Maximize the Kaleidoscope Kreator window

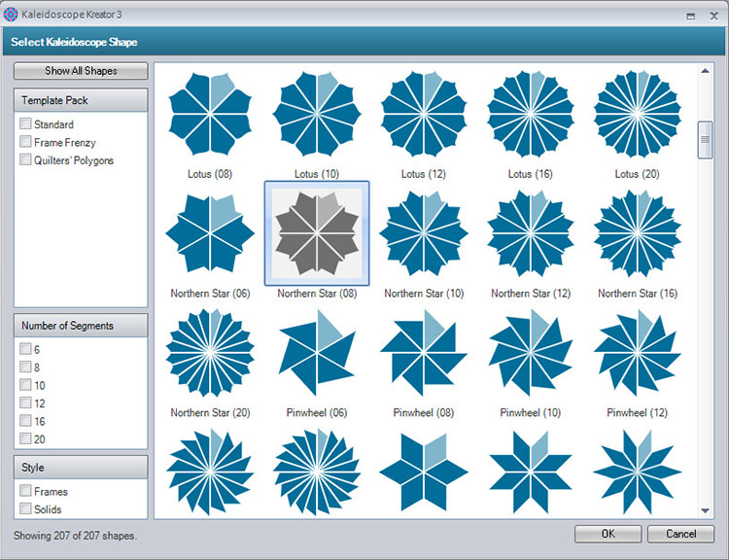691,17
